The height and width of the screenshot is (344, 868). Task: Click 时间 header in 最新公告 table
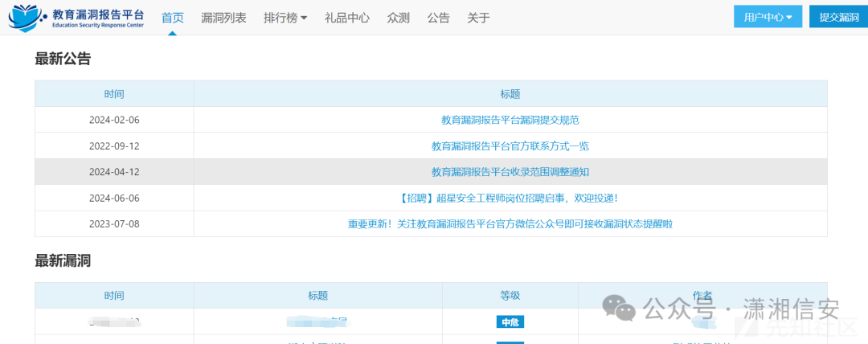[114, 93]
